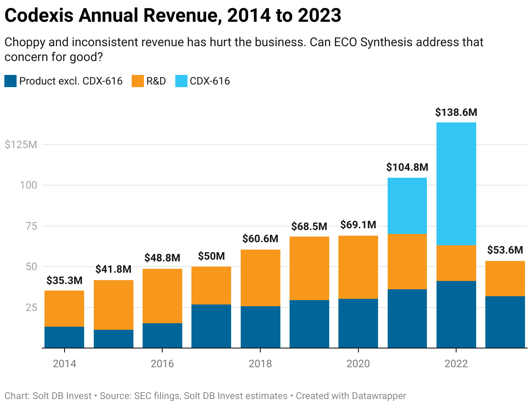Click the light blue CDX-616 segment of 2022 bar
The width and height of the screenshot is (532, 406).
point(456,184)
